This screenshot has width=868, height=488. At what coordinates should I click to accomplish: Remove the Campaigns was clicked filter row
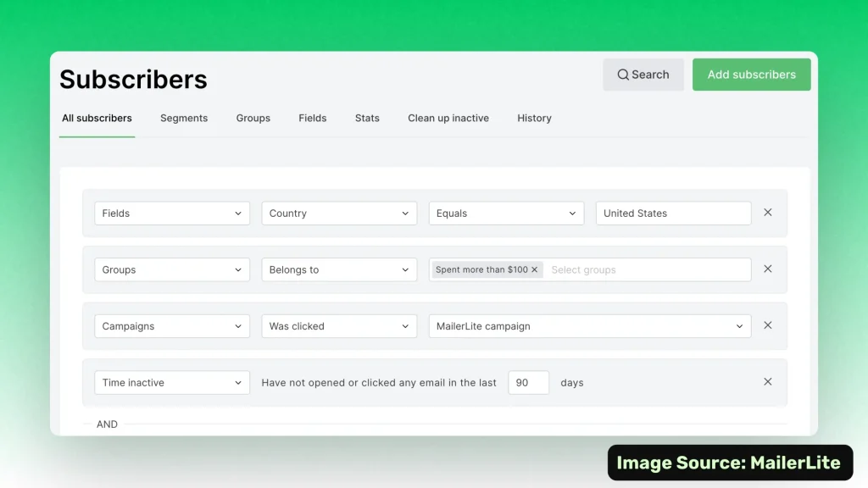coord(767,325)
